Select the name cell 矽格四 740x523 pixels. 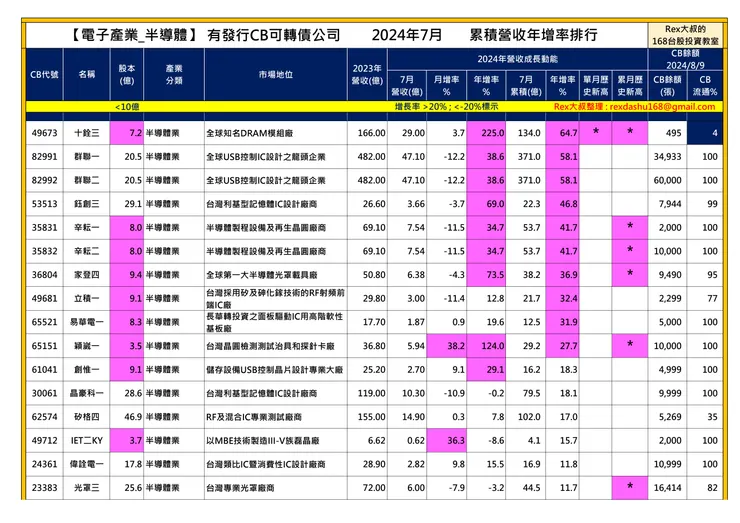tap(87, 417)
